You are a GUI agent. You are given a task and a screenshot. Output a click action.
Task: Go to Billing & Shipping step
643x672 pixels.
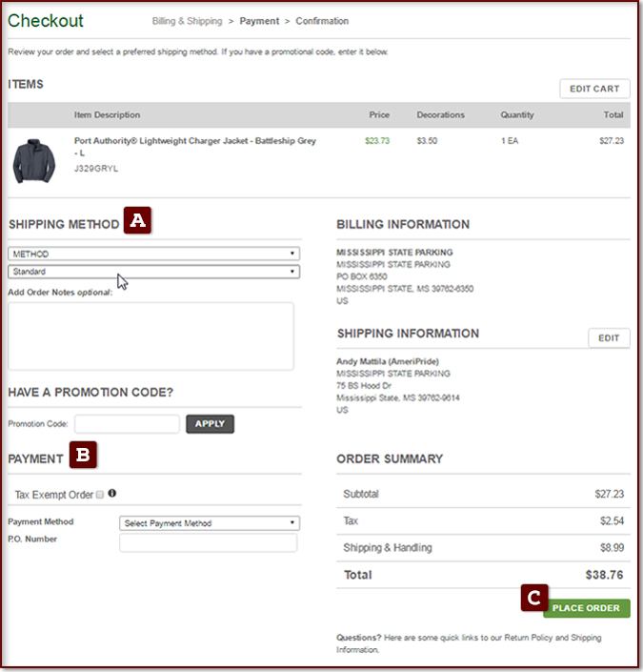pos(187,21)
